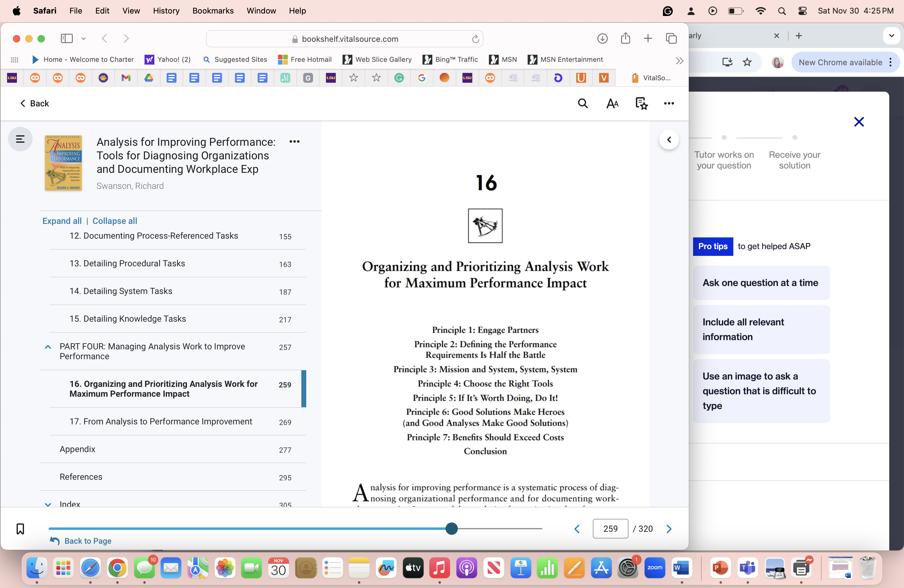Open the Bookmarks menu in the menu bar

(x=213, y=11)
